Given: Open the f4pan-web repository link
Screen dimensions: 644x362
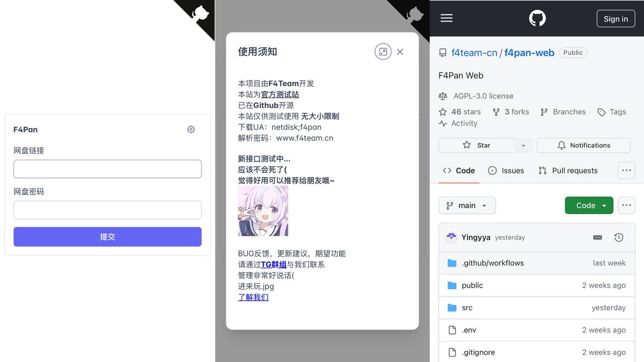Looking at the screenshot, I should (x=529, y=53).
